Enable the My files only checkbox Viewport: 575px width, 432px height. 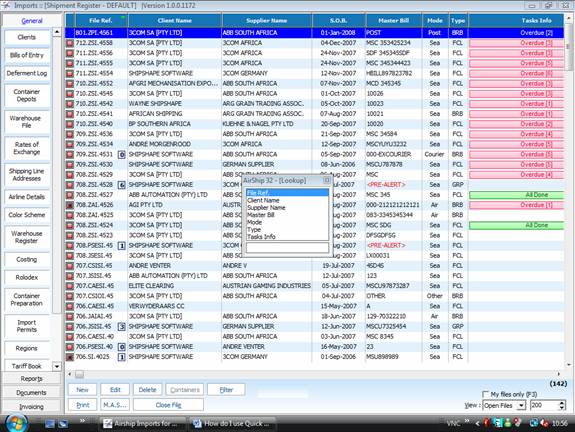486,394
